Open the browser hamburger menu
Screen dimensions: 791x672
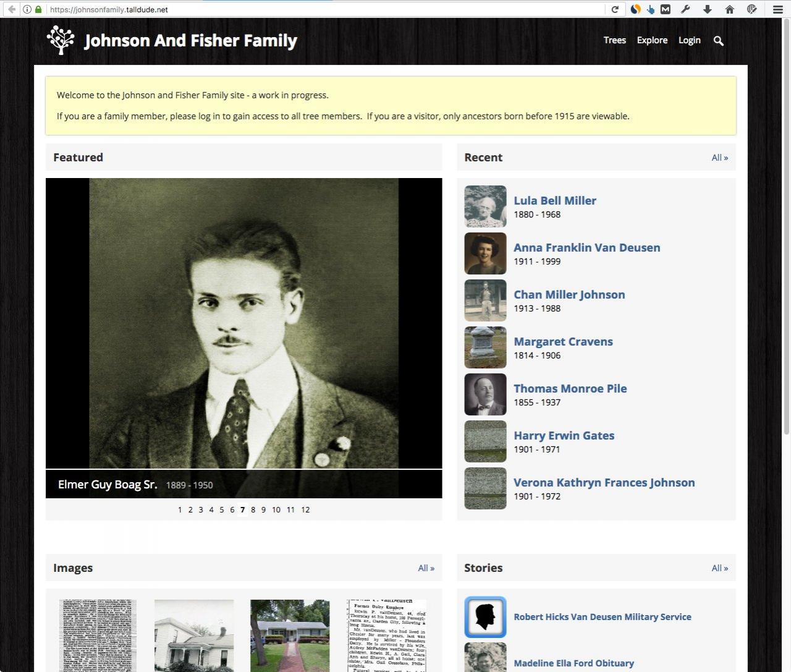pyautogui.click(x=777, y=9)
